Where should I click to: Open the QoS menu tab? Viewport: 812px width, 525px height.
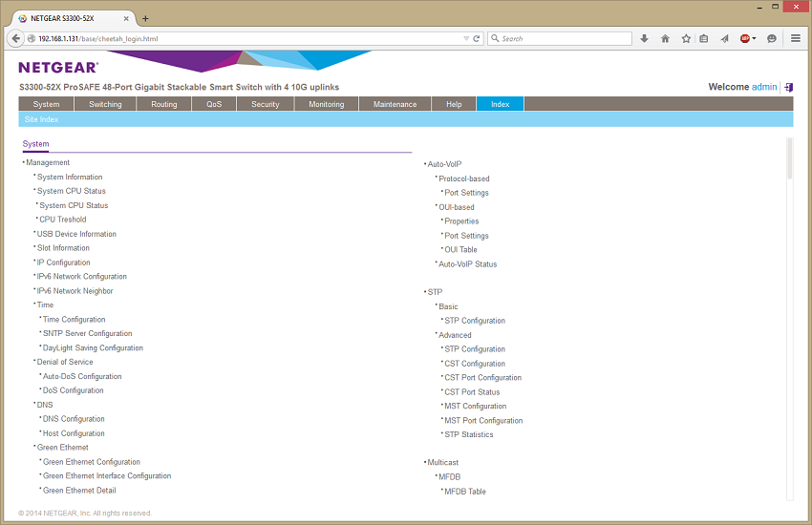click(214, 104)
